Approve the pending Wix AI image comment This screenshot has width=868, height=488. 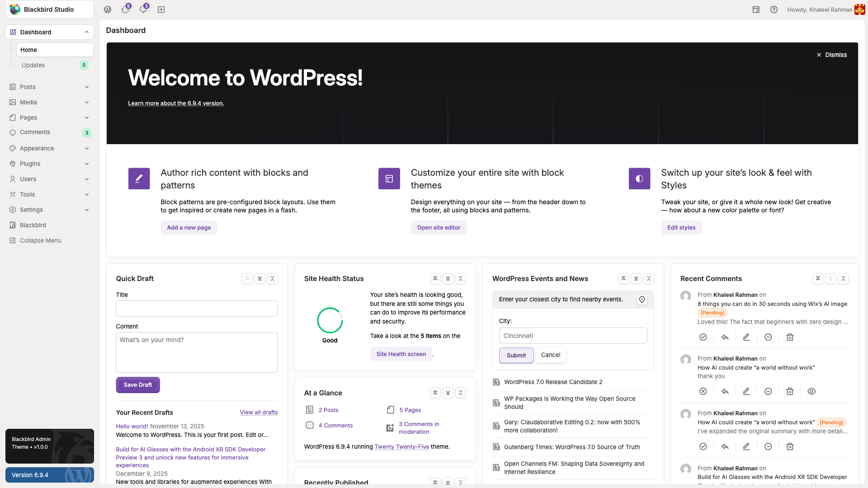[x=703, y=337]
